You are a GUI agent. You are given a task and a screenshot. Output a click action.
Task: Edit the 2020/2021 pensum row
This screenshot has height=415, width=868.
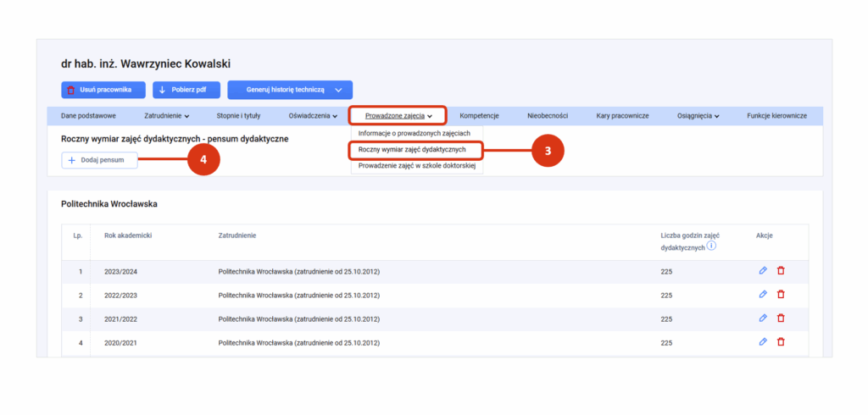pyautogui.click(x=763, y=341)
